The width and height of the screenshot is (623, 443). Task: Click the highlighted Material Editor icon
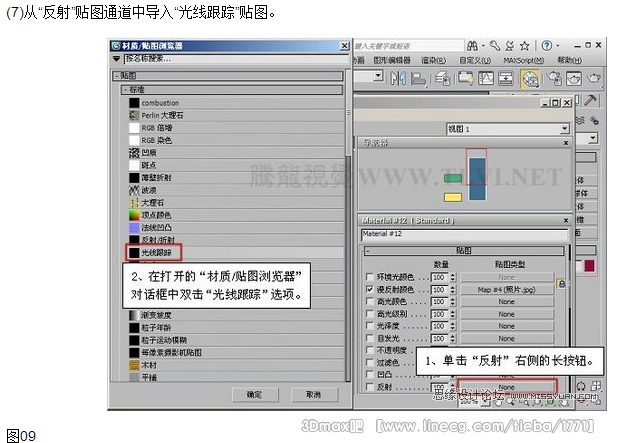[x=530, y=79]
